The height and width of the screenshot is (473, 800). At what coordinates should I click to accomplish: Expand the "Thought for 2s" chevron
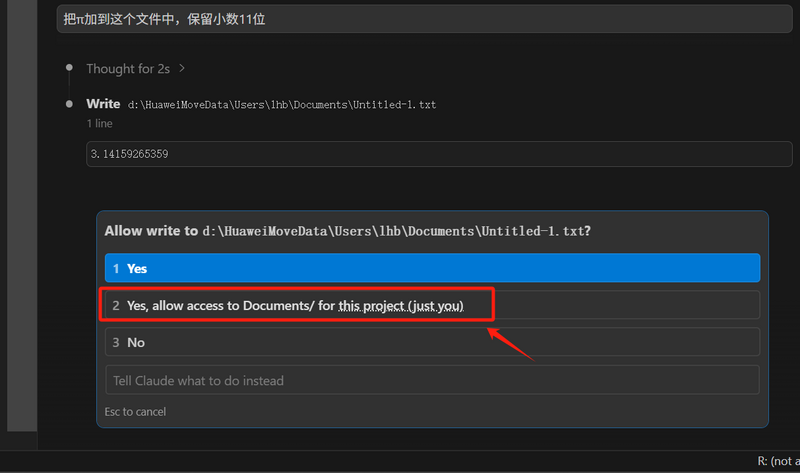(x=182, y=69)
